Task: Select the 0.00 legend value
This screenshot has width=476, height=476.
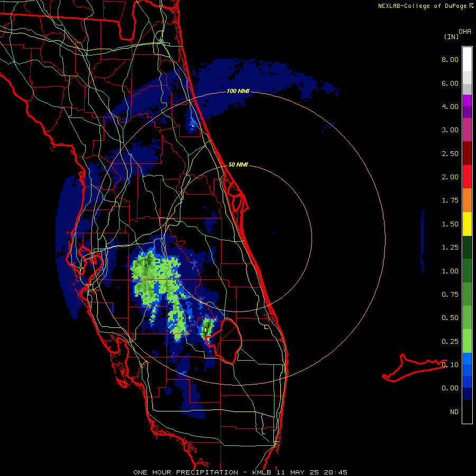Action: point(450,388)
